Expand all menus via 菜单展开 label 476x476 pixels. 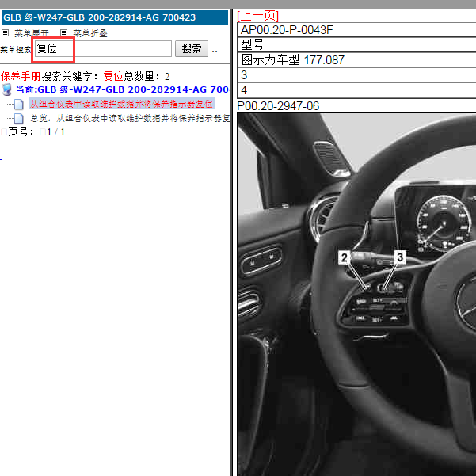[x=32, y=33]
